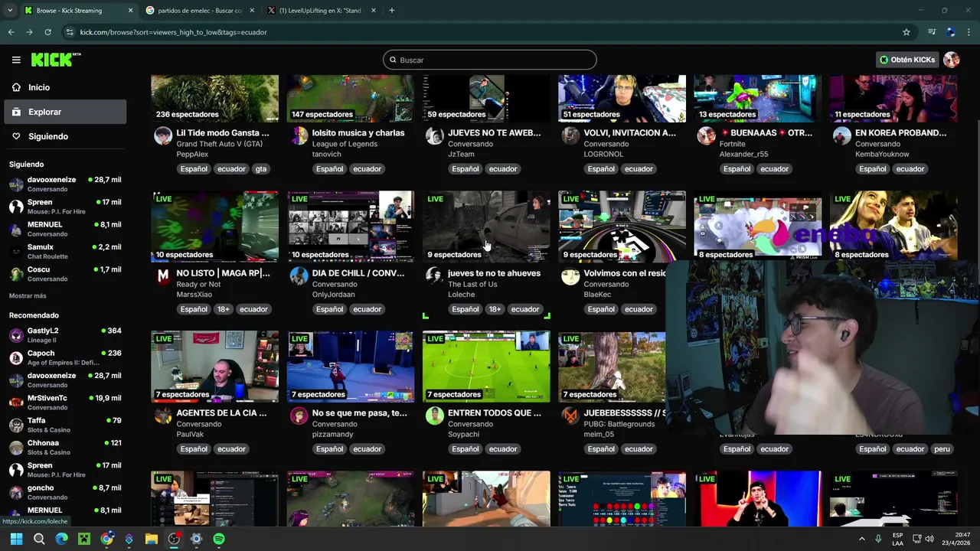Open 'DIA DE CHILL / CONV...' stream title

[x=358, y=273]
